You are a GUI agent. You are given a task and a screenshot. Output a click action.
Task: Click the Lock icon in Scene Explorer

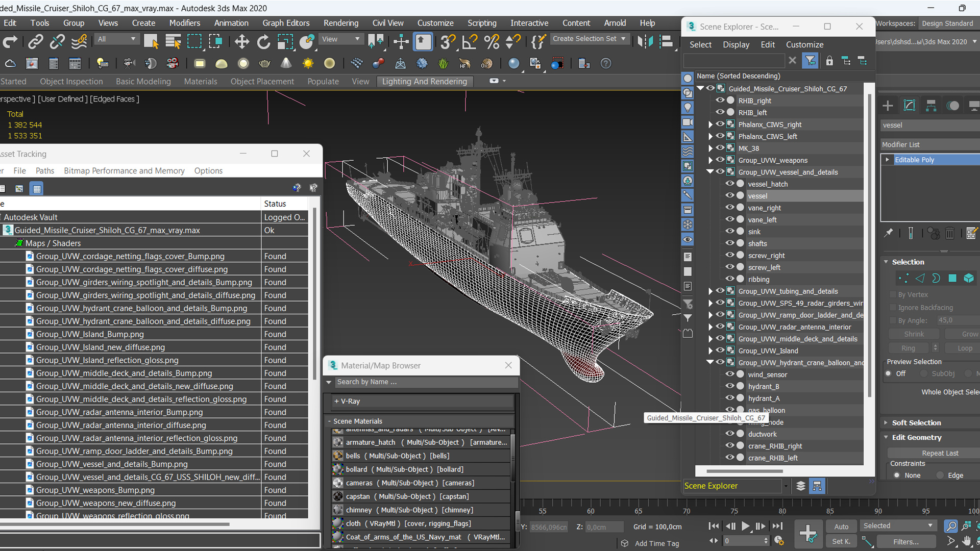[x=829, y=61]
